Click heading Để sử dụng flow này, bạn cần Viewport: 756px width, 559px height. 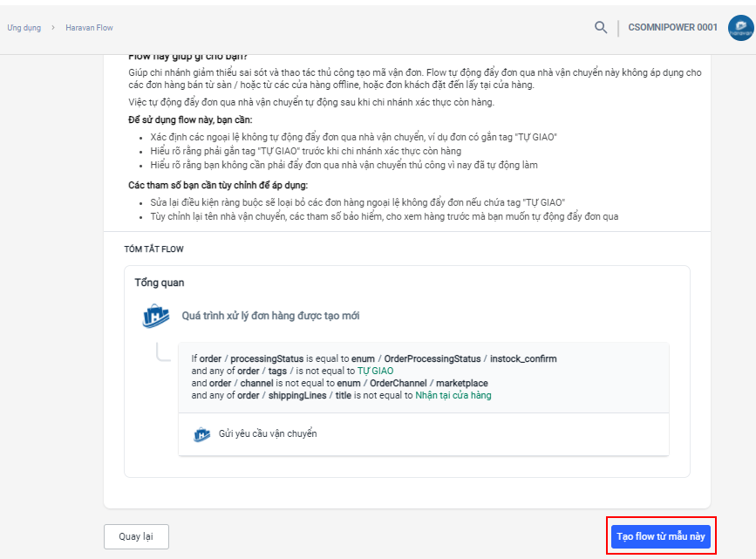tap(190, 119)
